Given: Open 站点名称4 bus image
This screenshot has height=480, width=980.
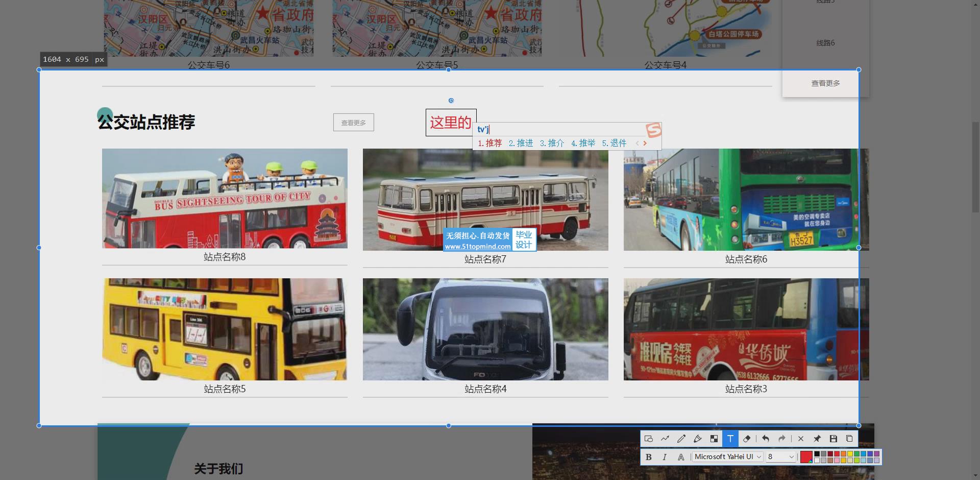Looking at the screenshot, I should pos(485,329).
